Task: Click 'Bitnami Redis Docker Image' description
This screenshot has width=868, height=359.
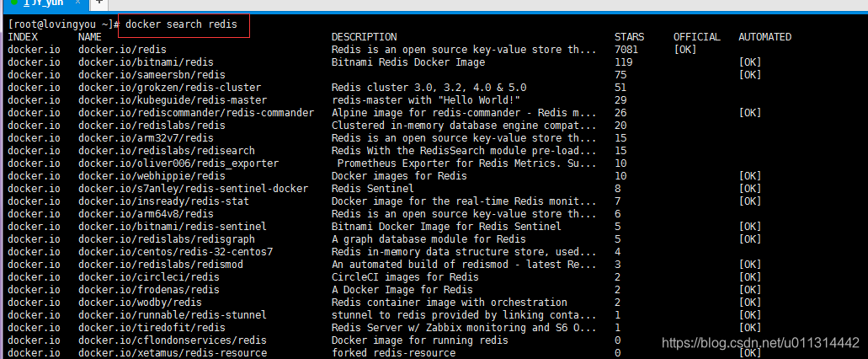Action: [x=408, y=62]
